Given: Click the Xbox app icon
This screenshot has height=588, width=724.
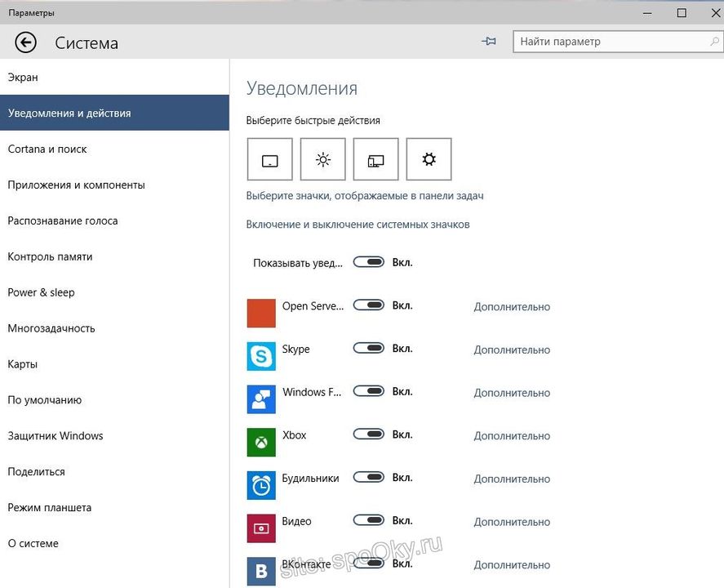Looking at the screenshot, I should pyautogui.click(x=260, y=442).
